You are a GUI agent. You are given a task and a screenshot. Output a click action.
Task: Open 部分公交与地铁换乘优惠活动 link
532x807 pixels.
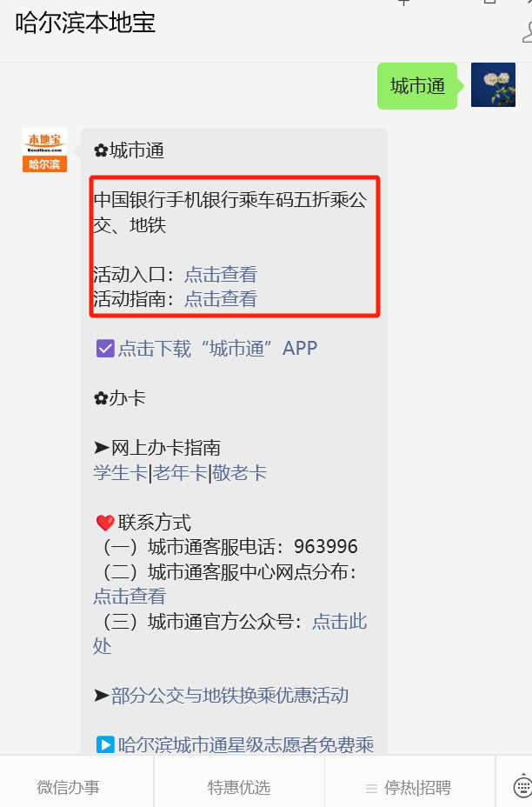click(230, 696)
